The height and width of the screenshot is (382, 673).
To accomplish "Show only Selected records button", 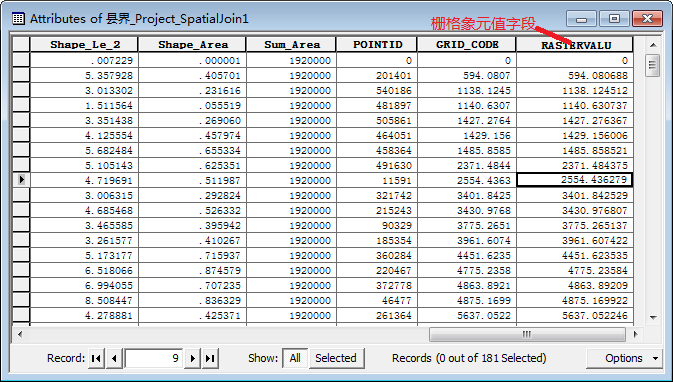I will [x=336, y=358].
